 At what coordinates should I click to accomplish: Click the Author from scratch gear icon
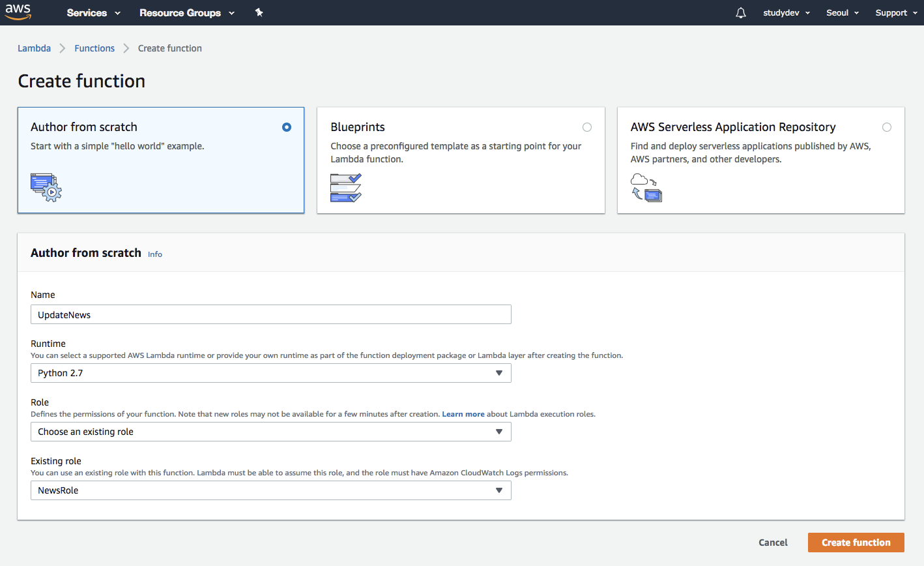pos(46,187)
